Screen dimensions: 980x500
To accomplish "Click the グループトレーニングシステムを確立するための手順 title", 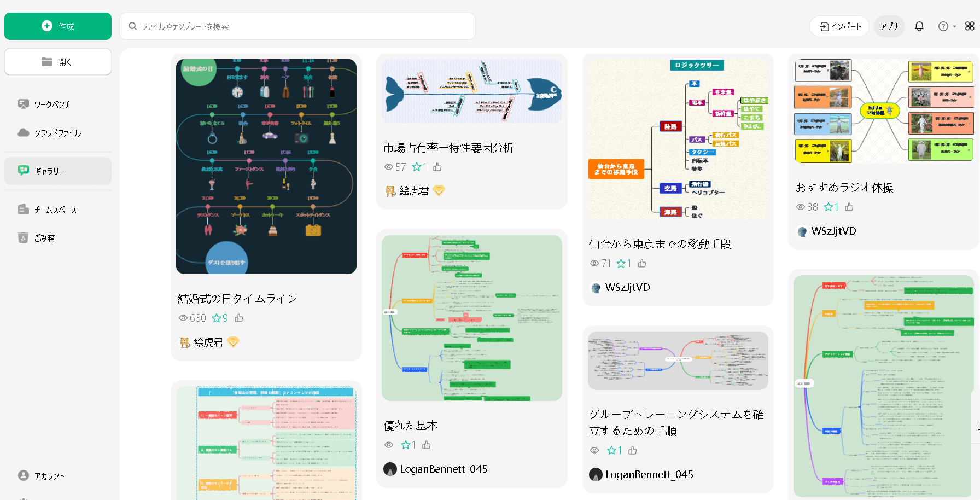I will [x=676, y=422].
